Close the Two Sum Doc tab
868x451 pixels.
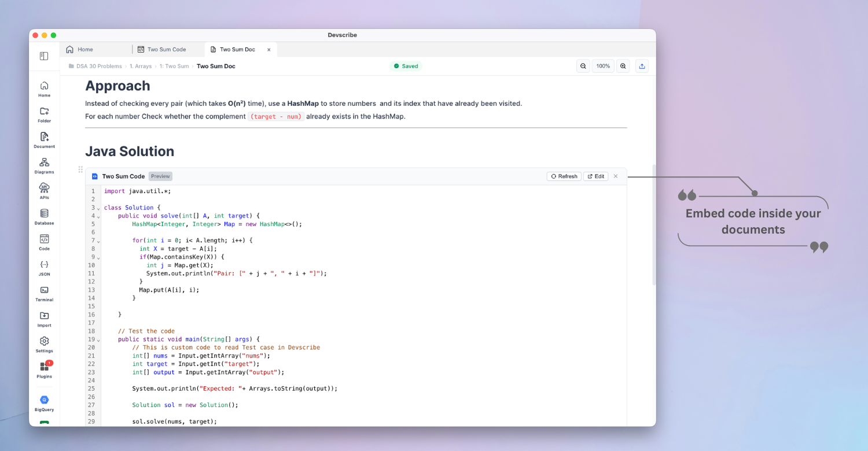[x=269, y=50]
